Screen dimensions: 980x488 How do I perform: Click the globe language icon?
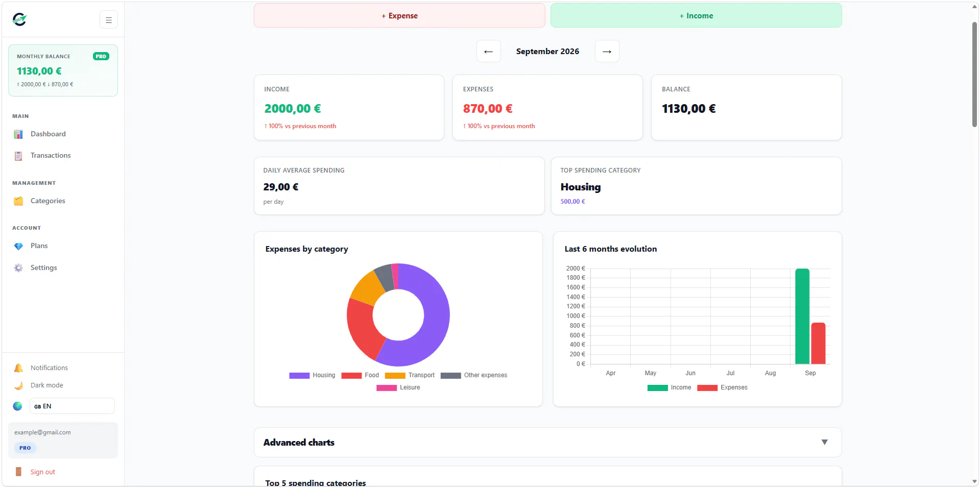(18, 406)
